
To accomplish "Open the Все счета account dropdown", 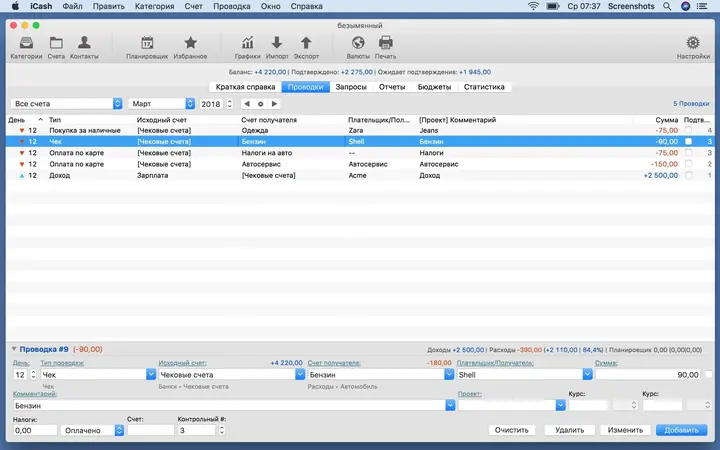I will click(66, 104).
